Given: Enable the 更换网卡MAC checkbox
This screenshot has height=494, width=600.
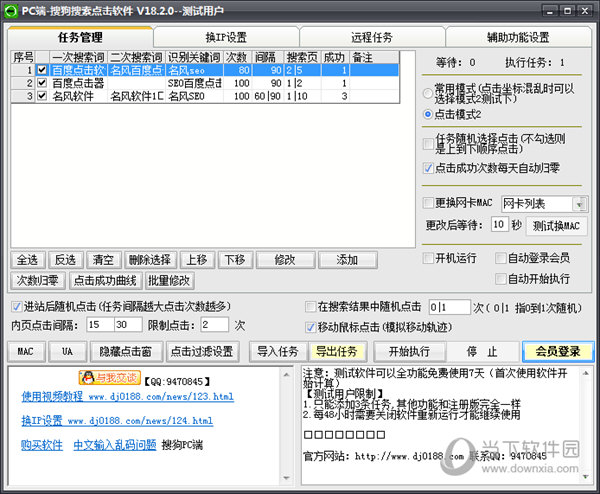Looking at the screenshot, I should (428, 202).
